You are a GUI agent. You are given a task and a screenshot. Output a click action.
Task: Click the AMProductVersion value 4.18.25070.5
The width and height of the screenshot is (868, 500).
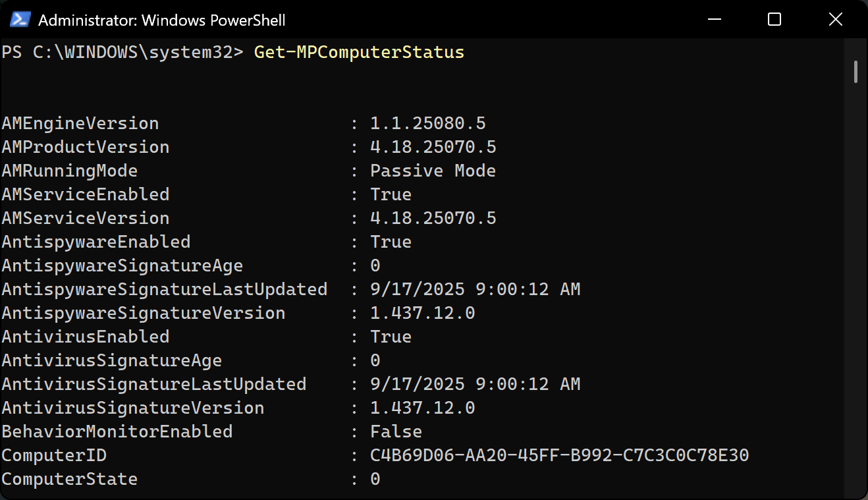point(433,147)
